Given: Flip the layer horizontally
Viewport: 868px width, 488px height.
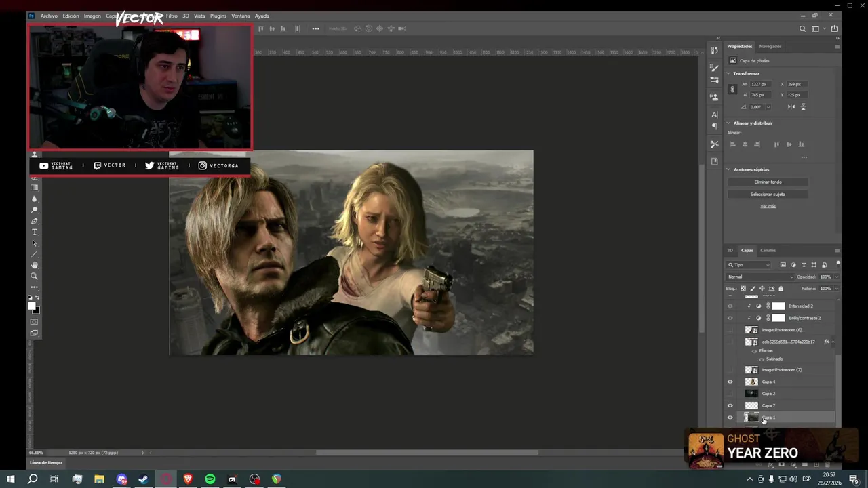Looking at the screenshot, I should (x=791, y=107).
